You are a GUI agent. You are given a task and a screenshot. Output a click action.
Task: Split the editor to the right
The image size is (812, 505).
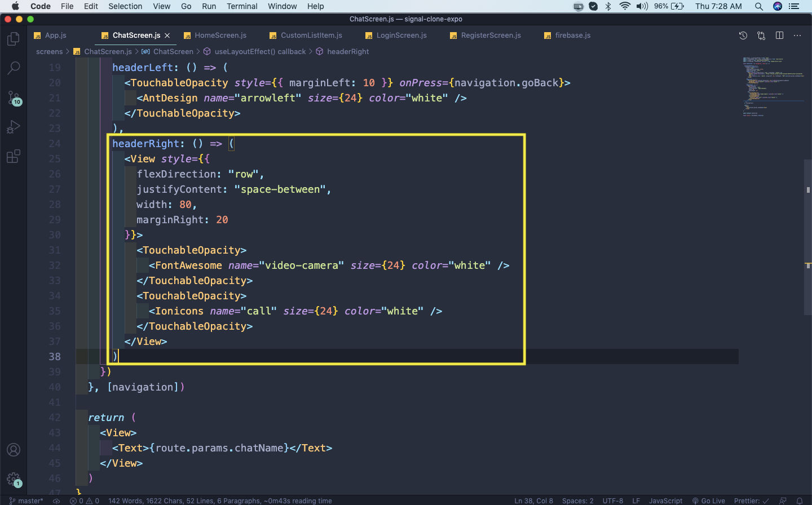779,36
